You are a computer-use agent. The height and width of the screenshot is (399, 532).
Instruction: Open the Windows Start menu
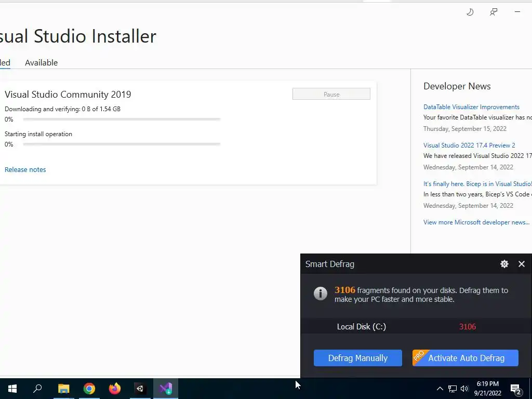click(12, 389)
